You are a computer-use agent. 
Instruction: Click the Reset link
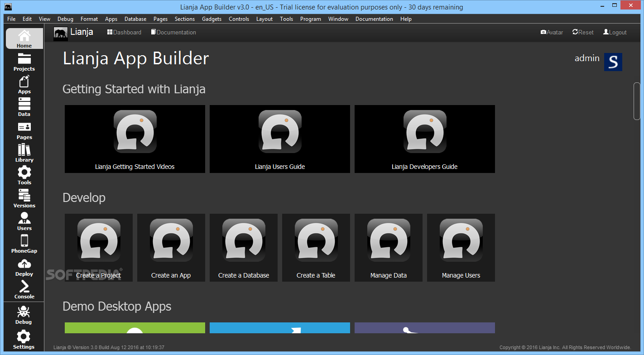[x=583, y=33]
